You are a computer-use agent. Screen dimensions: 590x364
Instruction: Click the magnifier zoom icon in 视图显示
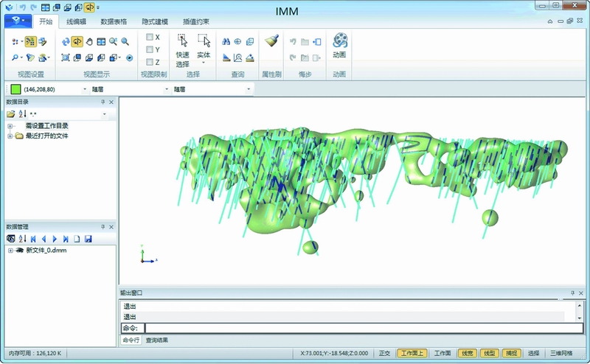(x=125, y=42)
